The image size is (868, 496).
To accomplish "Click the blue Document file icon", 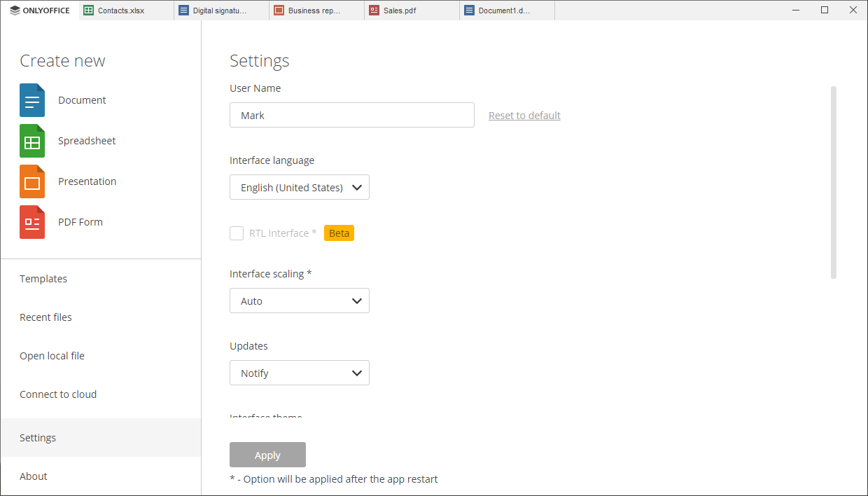I will (x=32, y=100).
